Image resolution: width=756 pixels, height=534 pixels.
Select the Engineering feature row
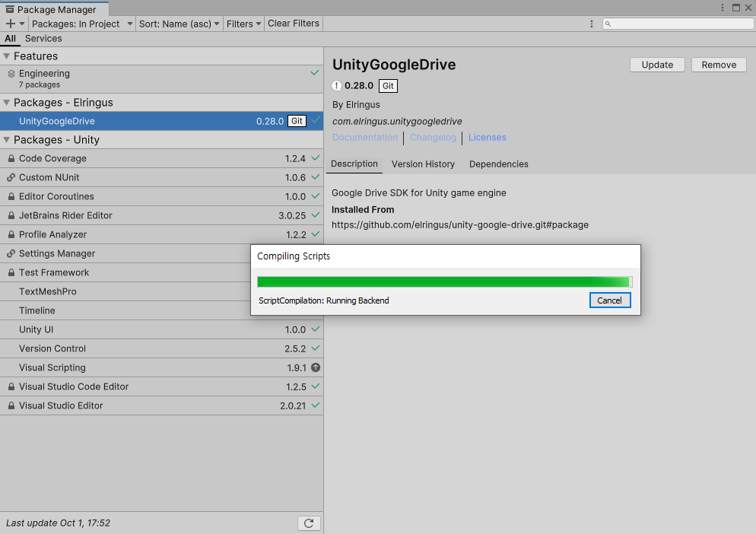tap(161, 79)
